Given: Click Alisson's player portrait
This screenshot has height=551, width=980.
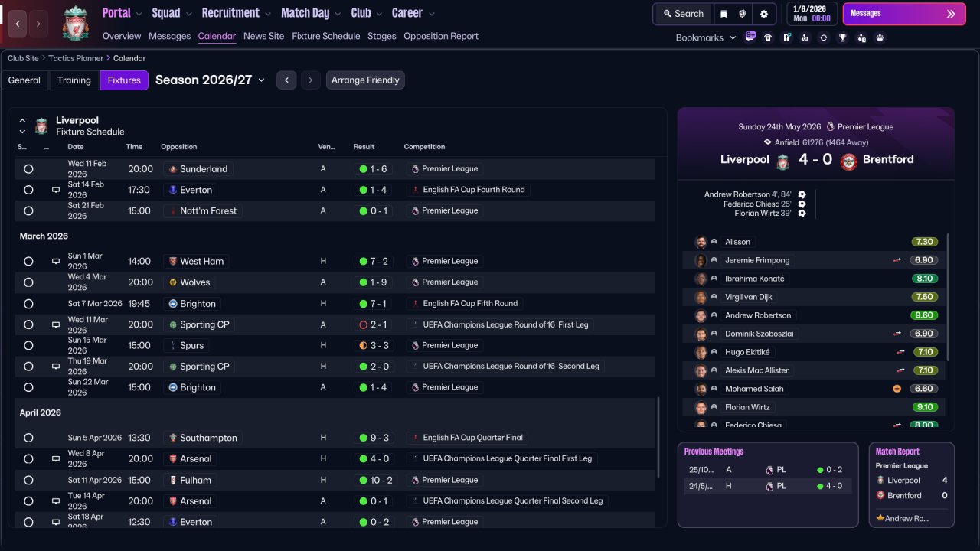Looking at the screenshot, I should click(x=701, y=242).
